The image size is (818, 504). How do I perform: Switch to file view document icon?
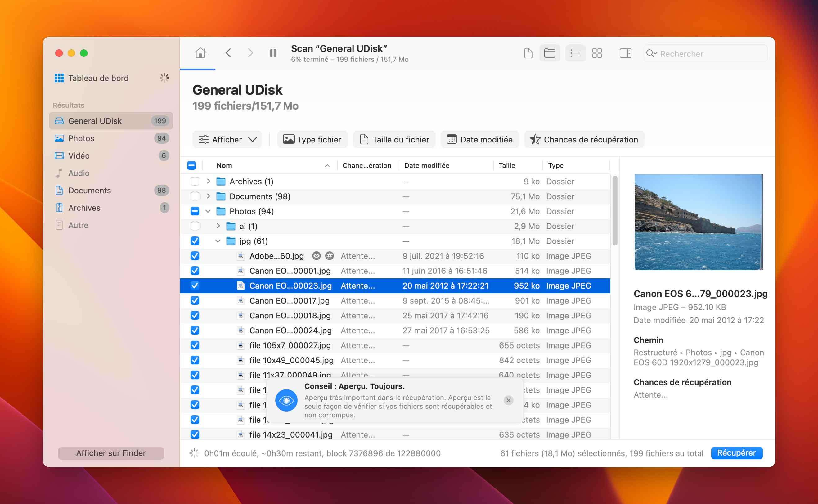click(528, 53)
